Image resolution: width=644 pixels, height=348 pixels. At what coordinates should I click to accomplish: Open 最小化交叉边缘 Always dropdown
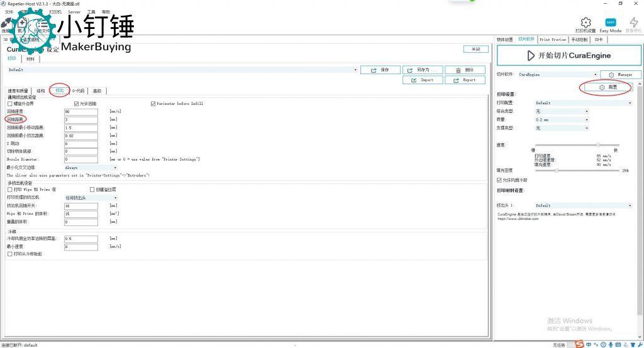pyautogui.click(x=91, y=168)
